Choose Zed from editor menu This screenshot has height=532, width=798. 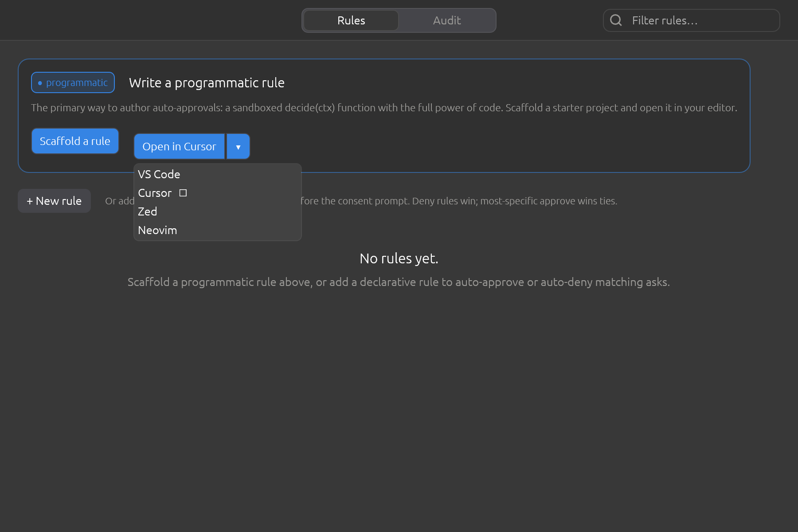pos(217,211)
